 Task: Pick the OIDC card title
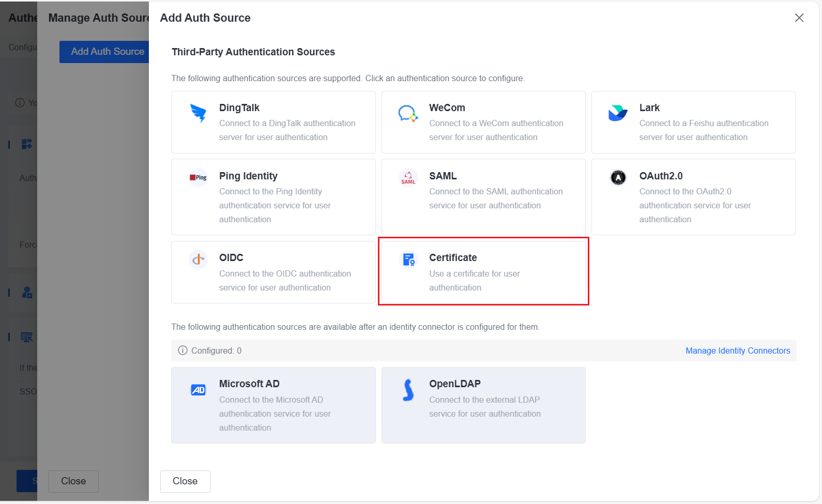(x=231, y=257)
